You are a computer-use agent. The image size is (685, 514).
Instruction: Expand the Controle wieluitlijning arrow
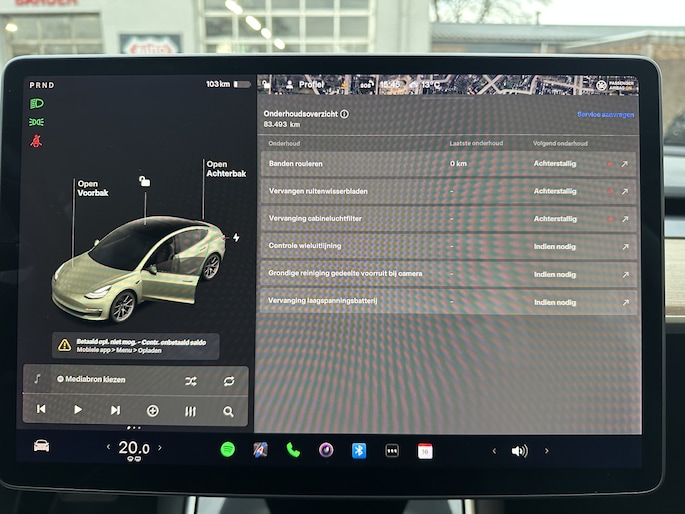point(625,246)
